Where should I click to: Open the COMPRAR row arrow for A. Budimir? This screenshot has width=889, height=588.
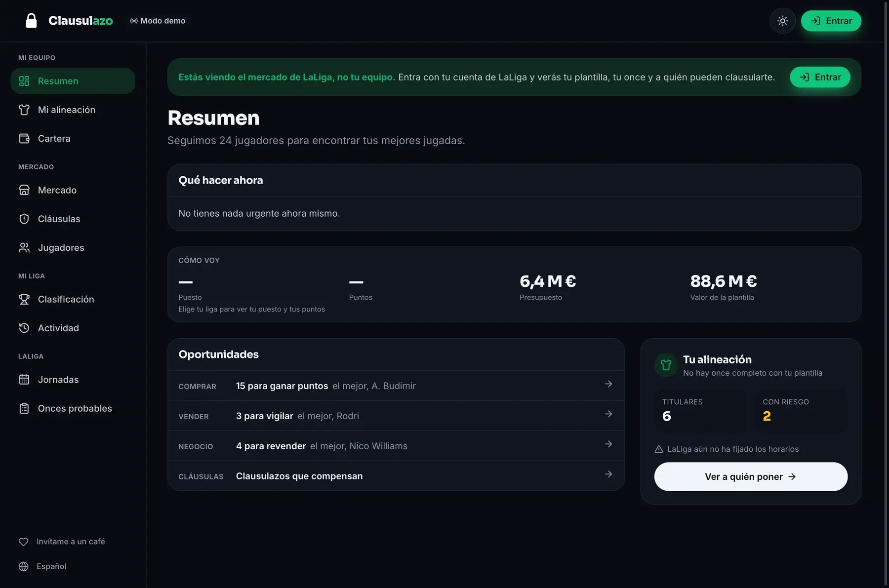[608, 384]
